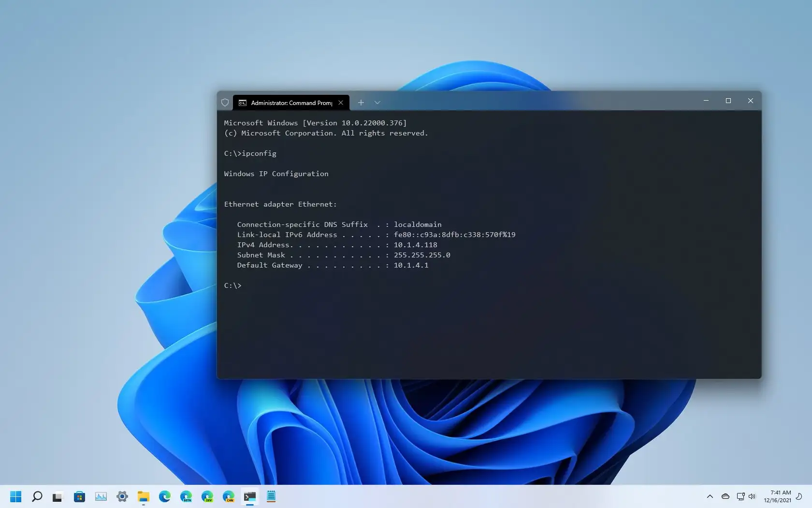Open taskbar Search
The height and width of the screenshot is (508, 812).
37,496
